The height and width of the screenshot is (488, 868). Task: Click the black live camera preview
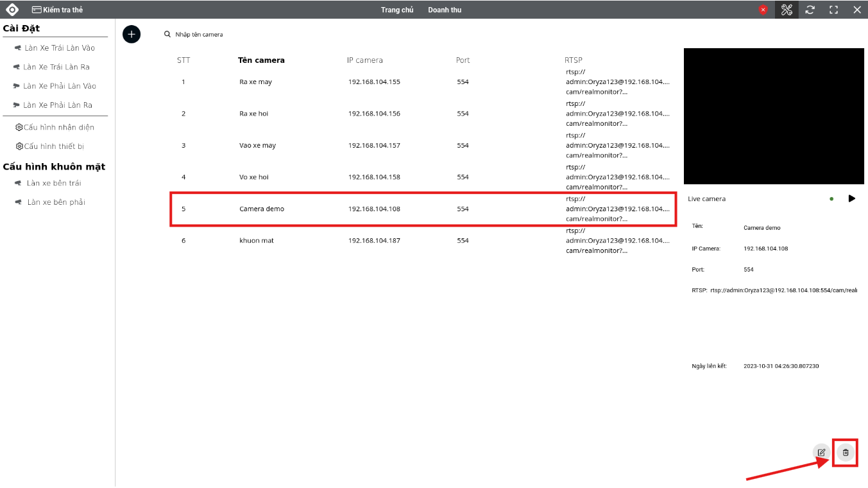pos(774,116)
